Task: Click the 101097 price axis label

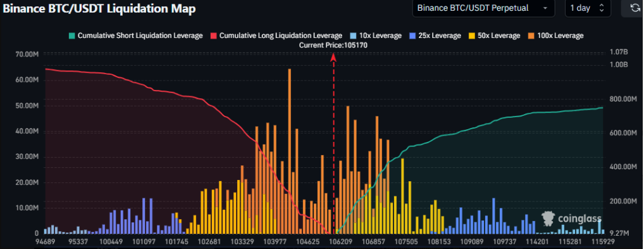Action: 144,241
